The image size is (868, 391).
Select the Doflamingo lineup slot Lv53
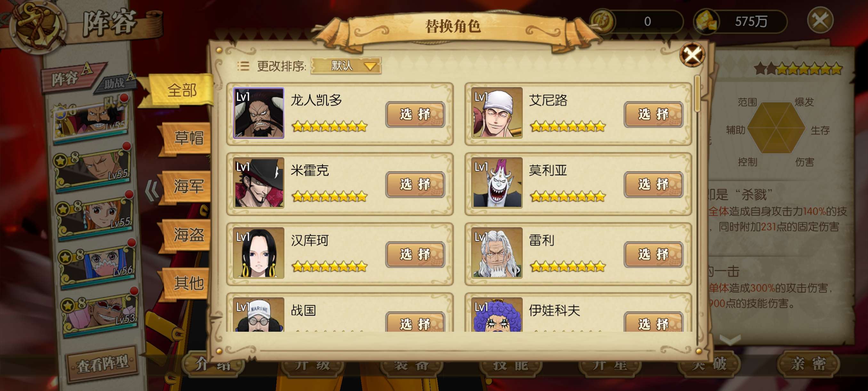pyautogui.click(x=100, y=312)
